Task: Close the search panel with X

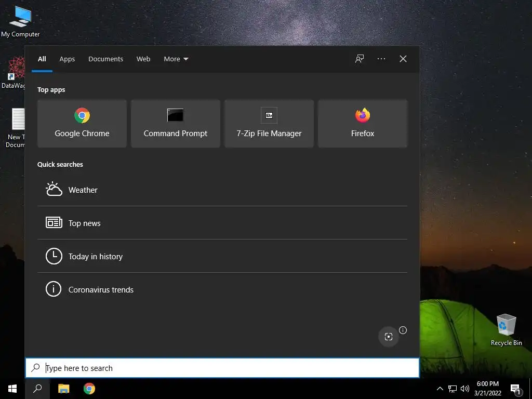Action: tap(403, 59)
